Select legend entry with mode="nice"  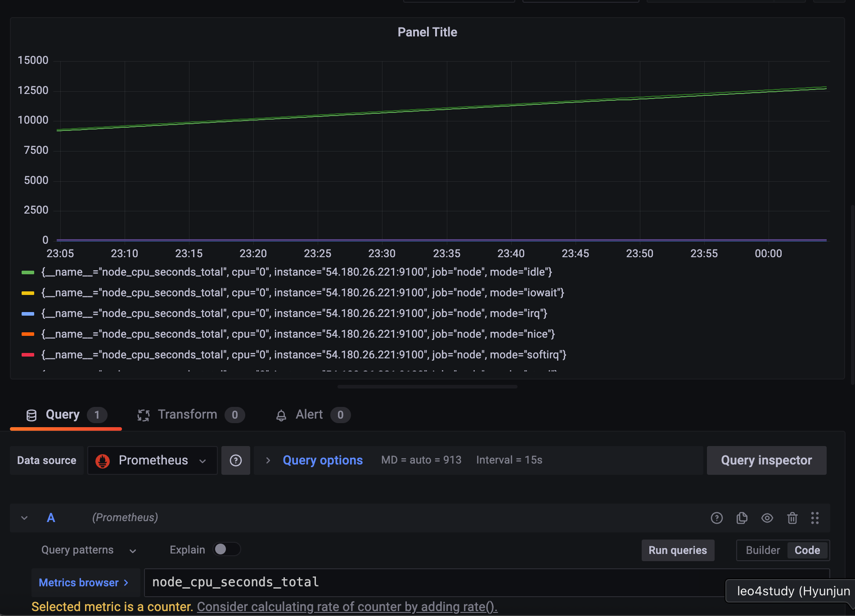click(x=298, y=335)
